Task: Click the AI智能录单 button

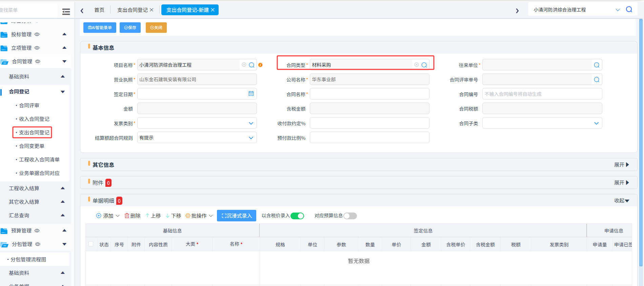Action: 100,27
